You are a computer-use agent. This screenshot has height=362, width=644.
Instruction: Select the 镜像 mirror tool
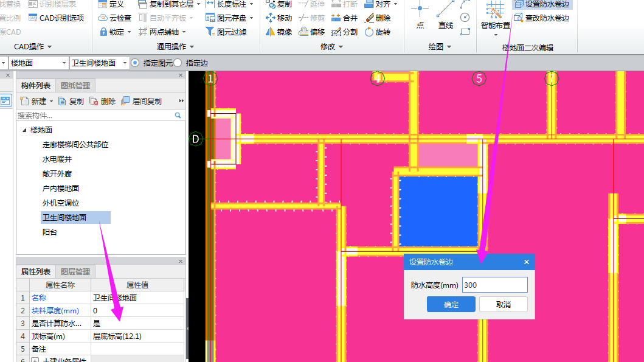click(279, 32)
